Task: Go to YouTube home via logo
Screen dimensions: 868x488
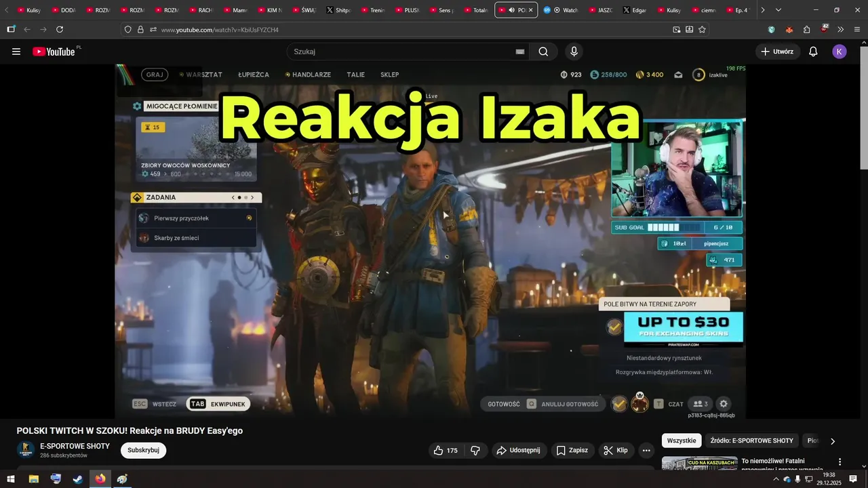Action: tap(54, 52)
